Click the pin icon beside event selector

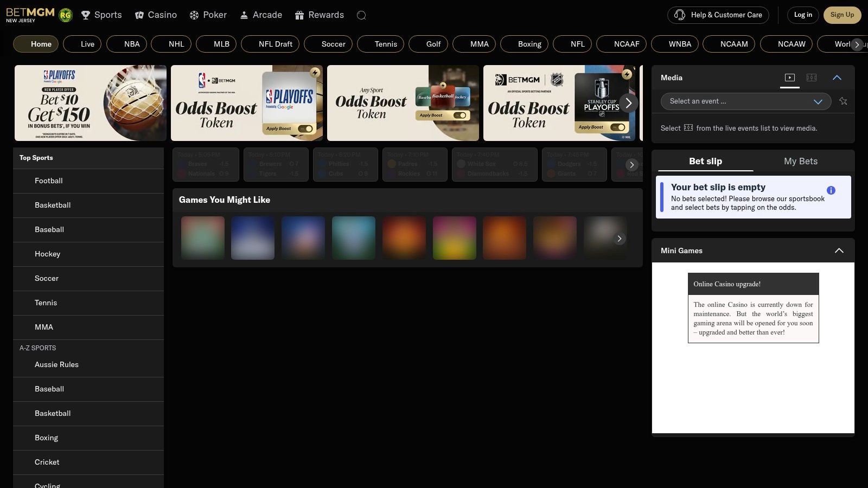(x=843, y=101)
